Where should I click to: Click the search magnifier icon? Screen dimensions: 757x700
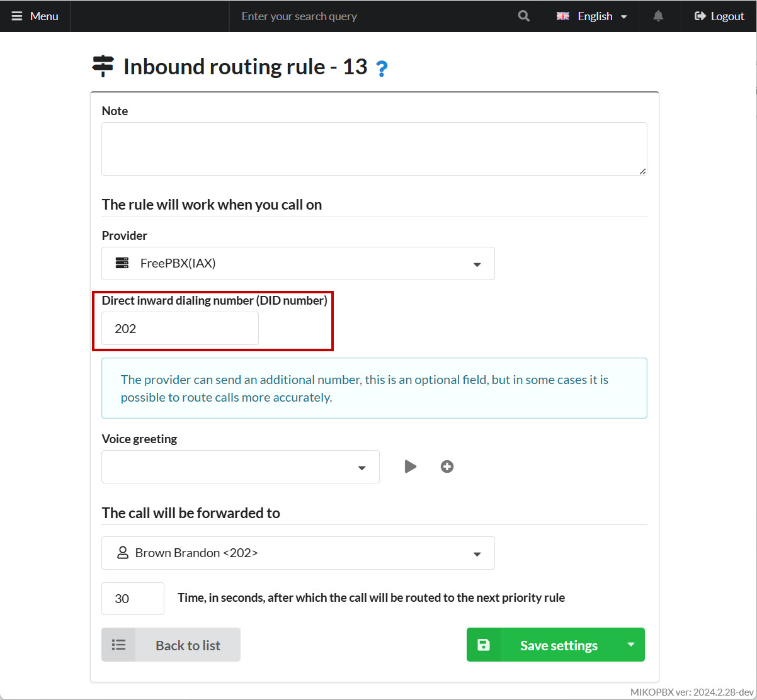tap(523, 16)
